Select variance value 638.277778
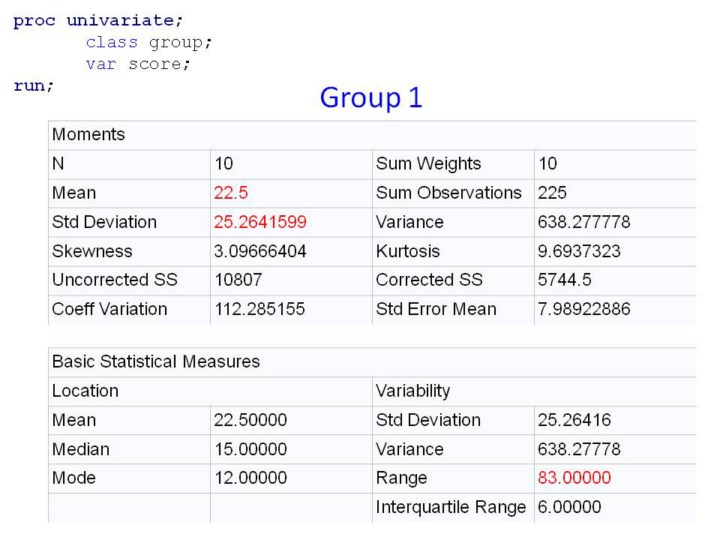Screen dimensions: 720x540 pos(584,222)
